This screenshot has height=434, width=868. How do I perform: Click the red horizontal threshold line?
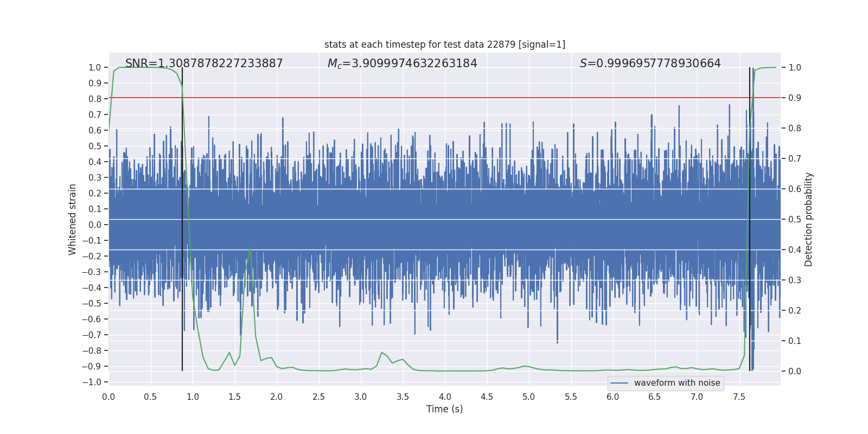[x=434, y=98]
